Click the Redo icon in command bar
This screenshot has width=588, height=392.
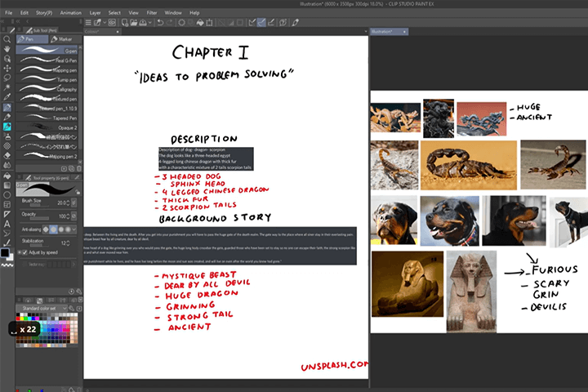(170, 23)
